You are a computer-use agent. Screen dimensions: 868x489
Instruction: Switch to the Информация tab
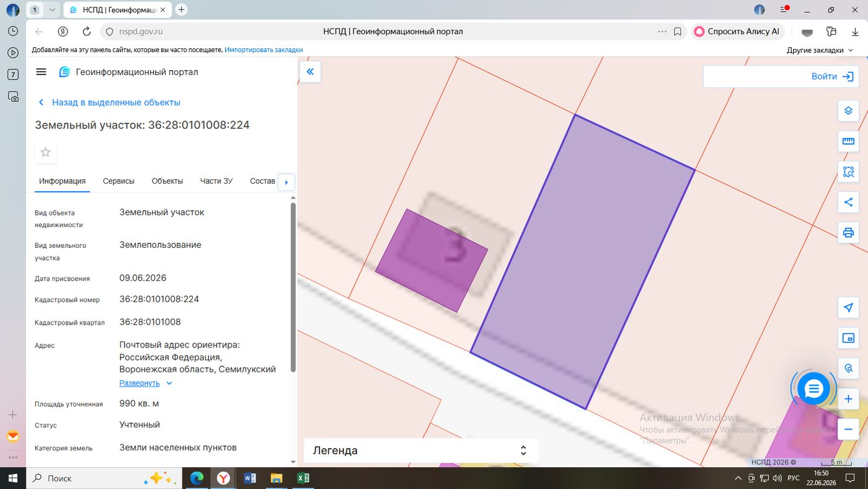point(62,181)
